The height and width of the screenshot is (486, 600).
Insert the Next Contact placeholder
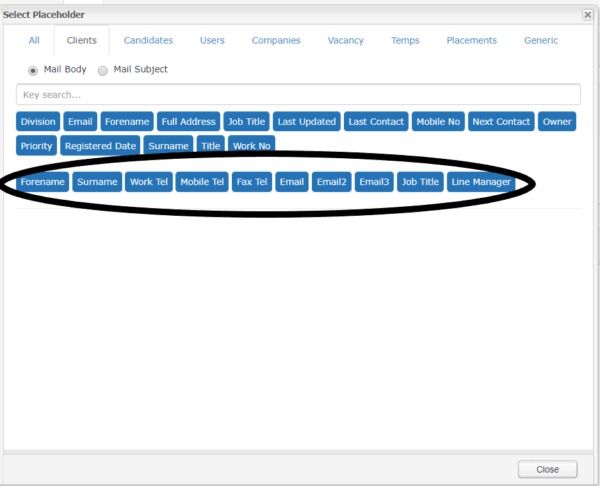point(501,122)
